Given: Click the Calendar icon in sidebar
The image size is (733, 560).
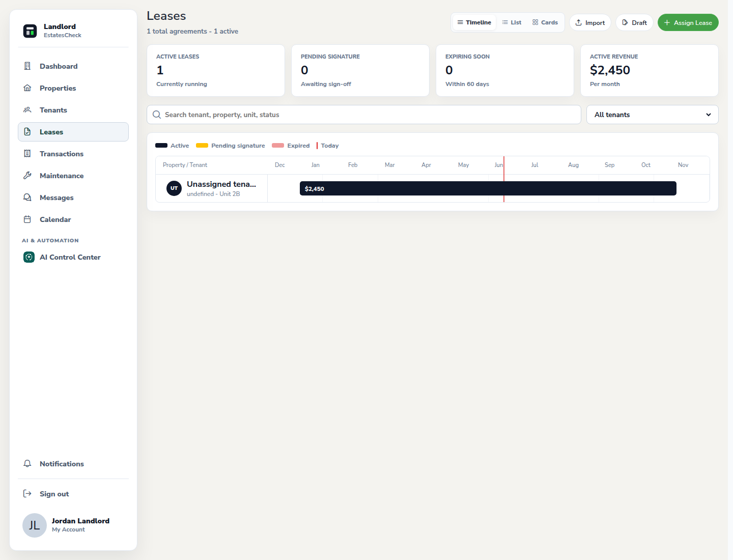Looking at the screenshot, I should click(27, 219).
